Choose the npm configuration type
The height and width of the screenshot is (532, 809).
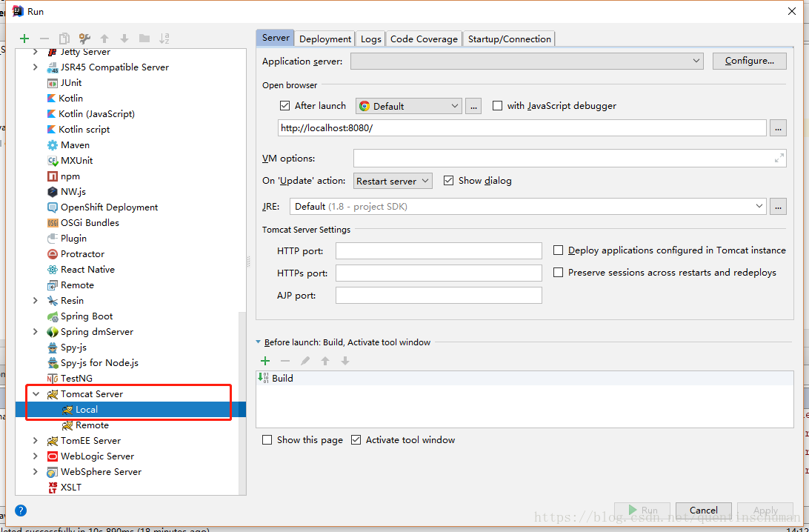(x=70, y=176)
